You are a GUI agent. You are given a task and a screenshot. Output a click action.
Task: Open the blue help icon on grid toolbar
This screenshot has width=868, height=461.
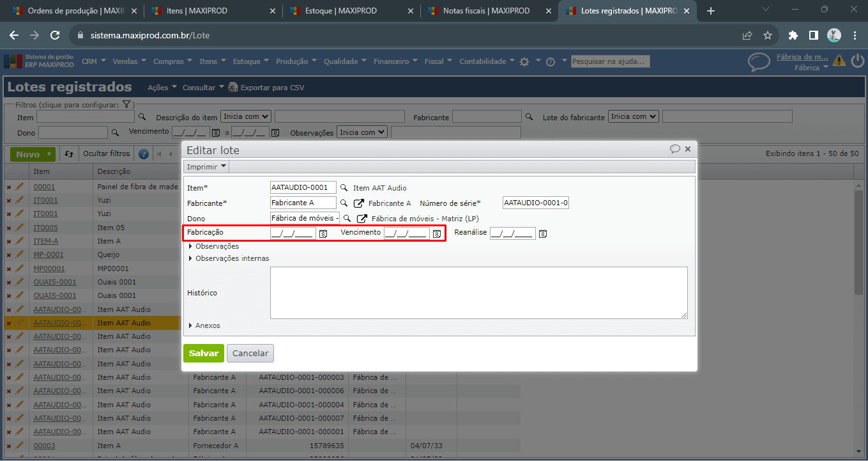pyautogui.click(x=144, y=154)
